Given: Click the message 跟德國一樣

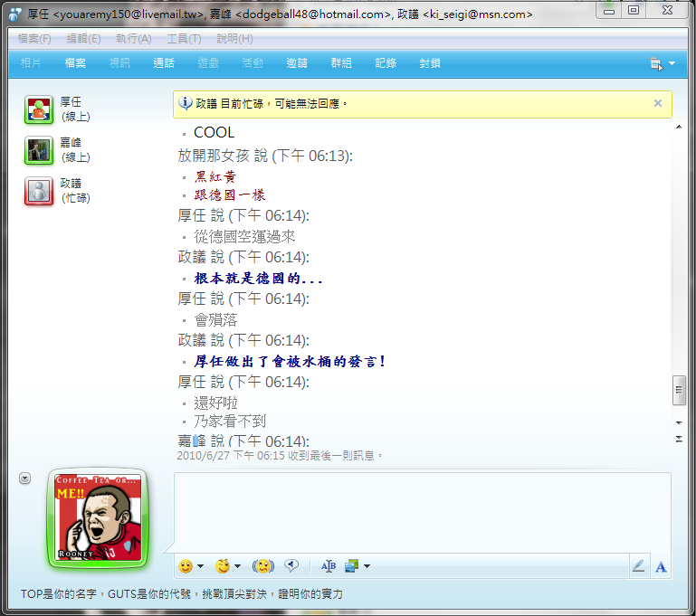Looking at the screenshot, I should (x=230, y=194).
